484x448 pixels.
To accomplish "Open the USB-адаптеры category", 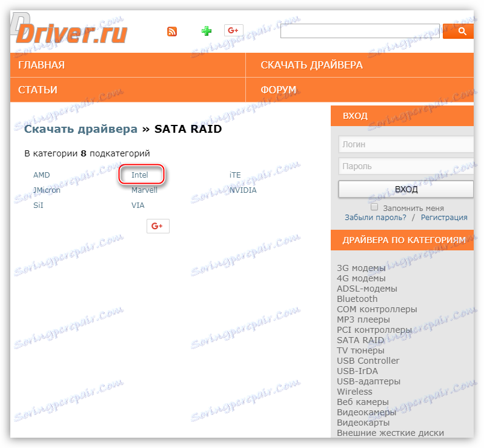I will pyautogui.click(x=368, y=381).
